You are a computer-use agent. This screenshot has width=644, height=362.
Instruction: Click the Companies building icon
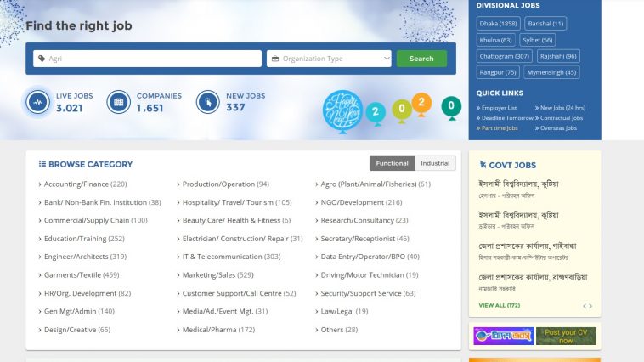(119, 102)
